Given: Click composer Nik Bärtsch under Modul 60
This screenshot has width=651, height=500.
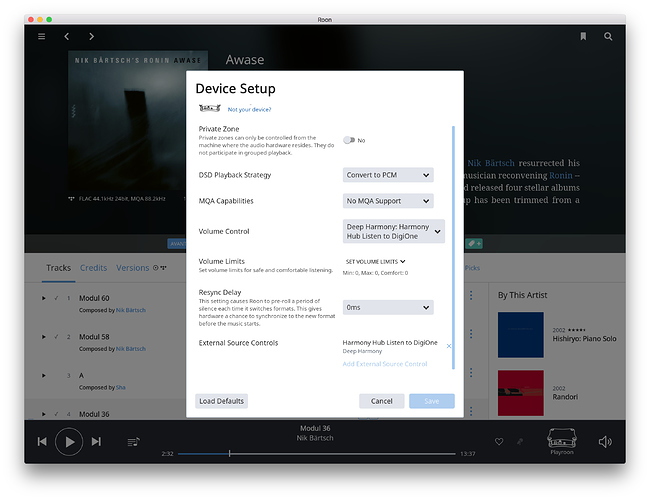Looking at the screenshot, I should pos(131,310).
